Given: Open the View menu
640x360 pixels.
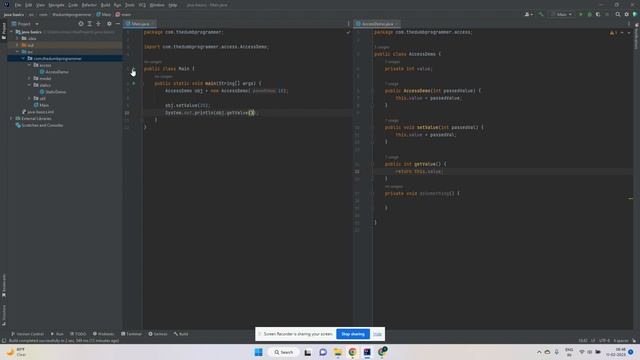Looking at the screenshot, I should click(x=40, y=5).
